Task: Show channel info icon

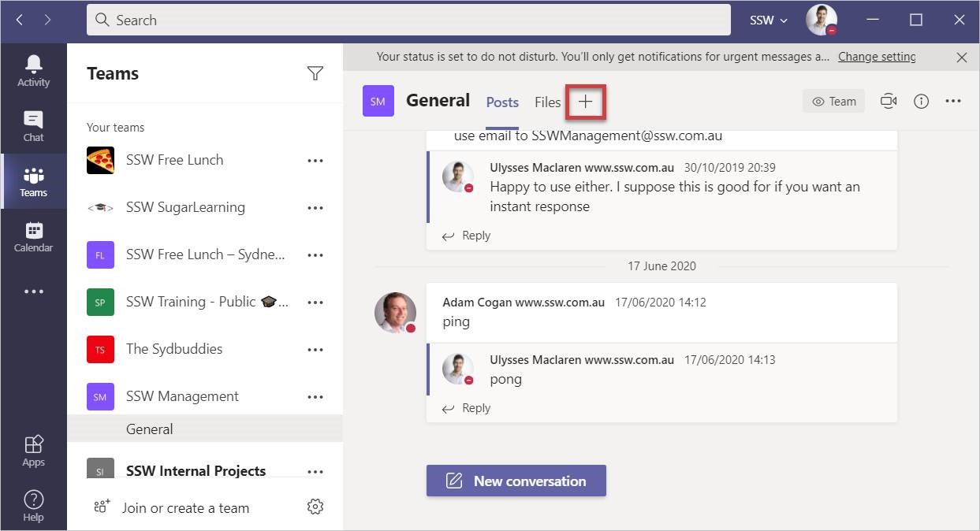Action: tap(921, 101)
